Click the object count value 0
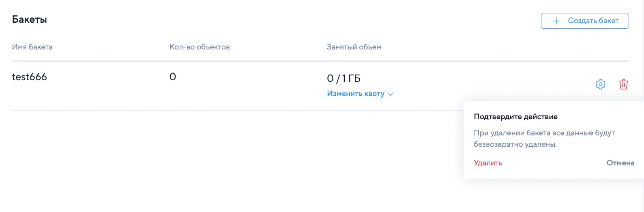The width and height of the screenshot is (644, 212). coord(173,77)
